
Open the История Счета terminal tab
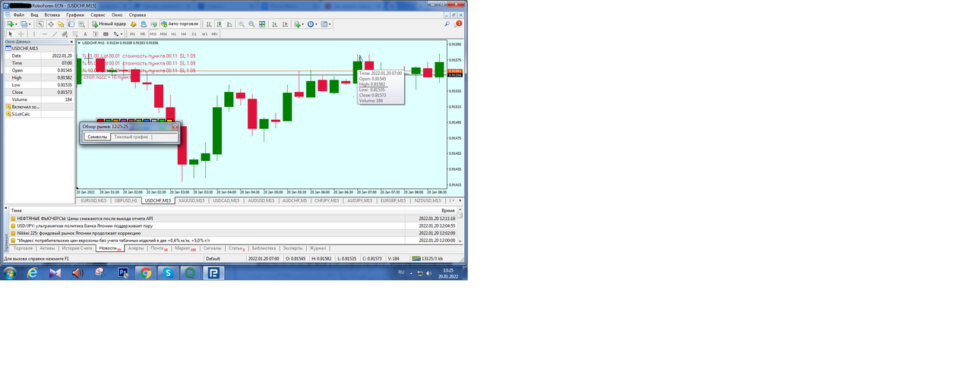tap(77, 248)
